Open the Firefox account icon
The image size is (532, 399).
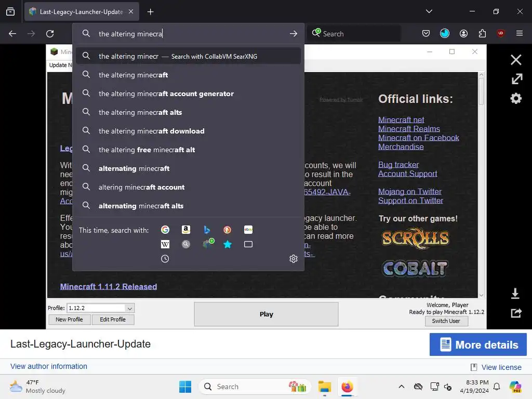click(463, 33)
